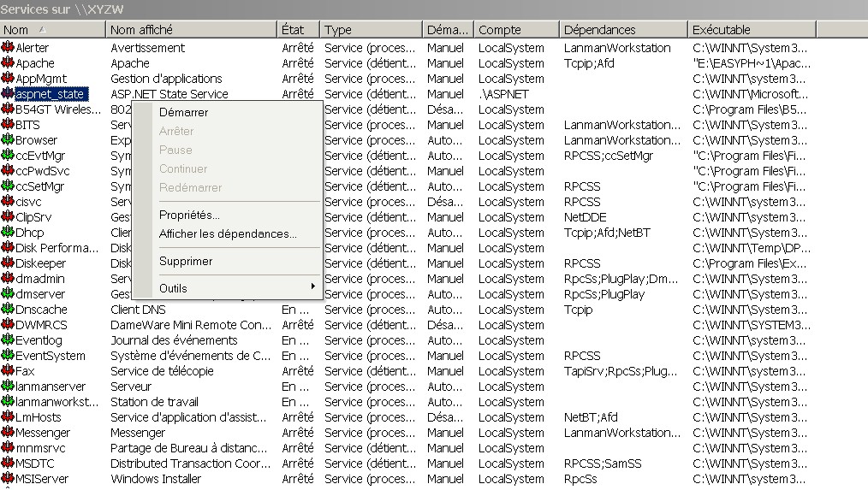Click the 'RPCSS;SamSS' dependencies cell
868x490 pixels.
[603, 463]
